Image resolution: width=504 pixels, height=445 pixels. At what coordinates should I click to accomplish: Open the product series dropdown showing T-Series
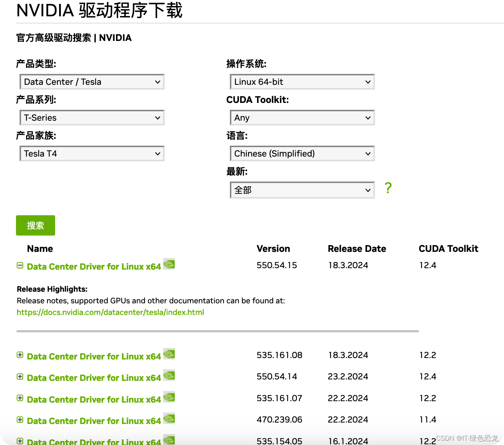point(92,118)
